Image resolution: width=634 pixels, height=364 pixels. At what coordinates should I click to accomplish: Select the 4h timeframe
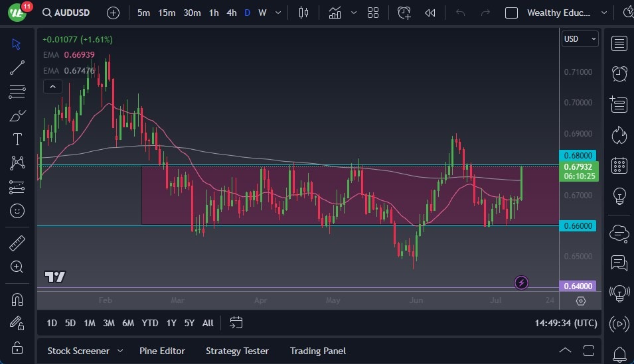coord(231,13)
